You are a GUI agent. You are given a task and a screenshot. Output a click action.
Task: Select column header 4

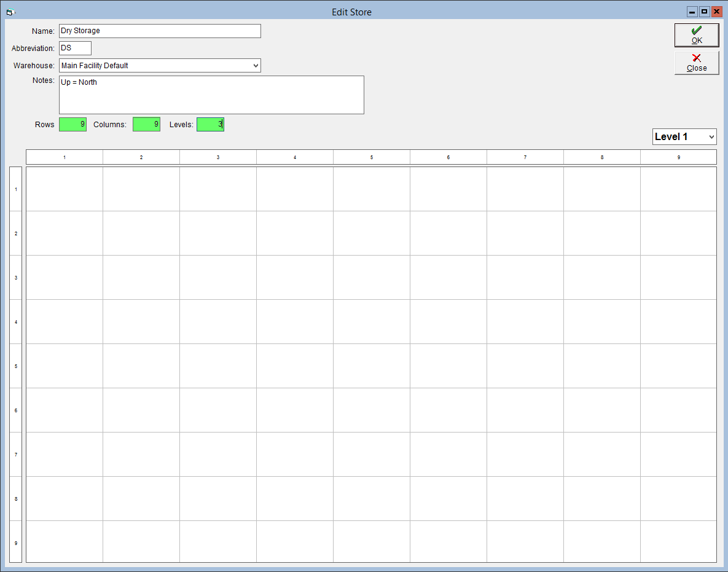295,157
